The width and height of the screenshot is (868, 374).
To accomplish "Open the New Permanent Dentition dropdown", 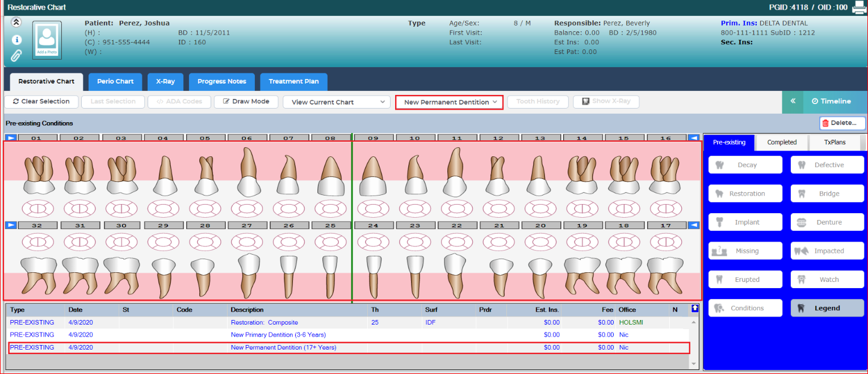I will [449, 102].
